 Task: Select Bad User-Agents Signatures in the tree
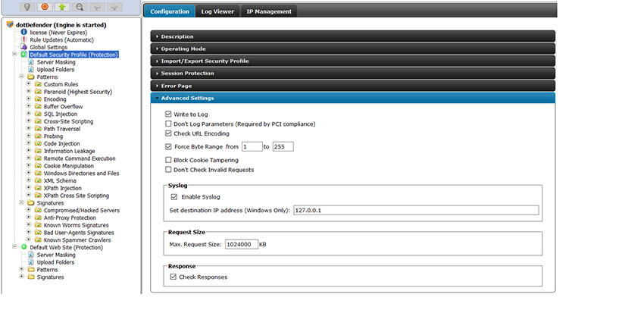point(79,232)
